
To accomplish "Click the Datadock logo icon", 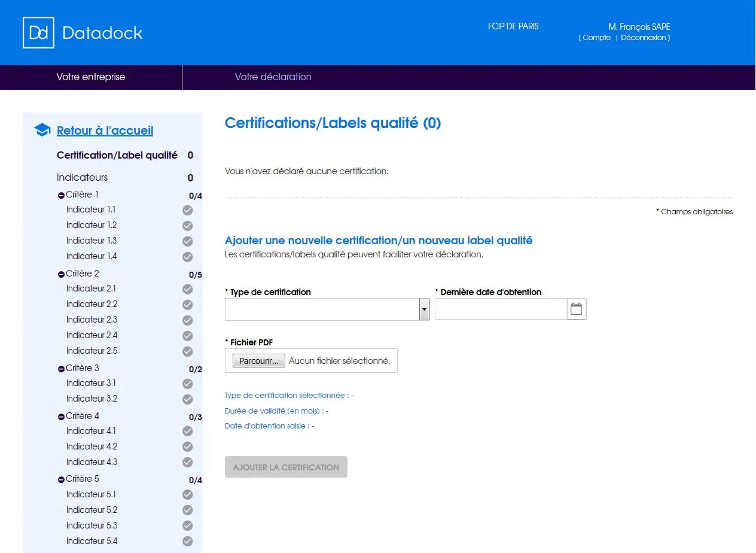I will point(38,32).
